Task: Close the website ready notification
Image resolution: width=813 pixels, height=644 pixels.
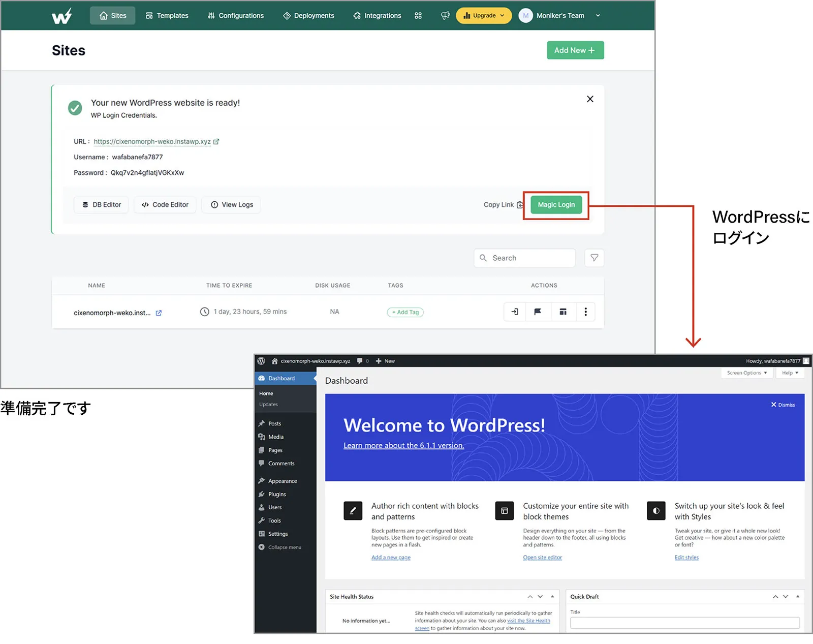Action: tap(590, 99)
